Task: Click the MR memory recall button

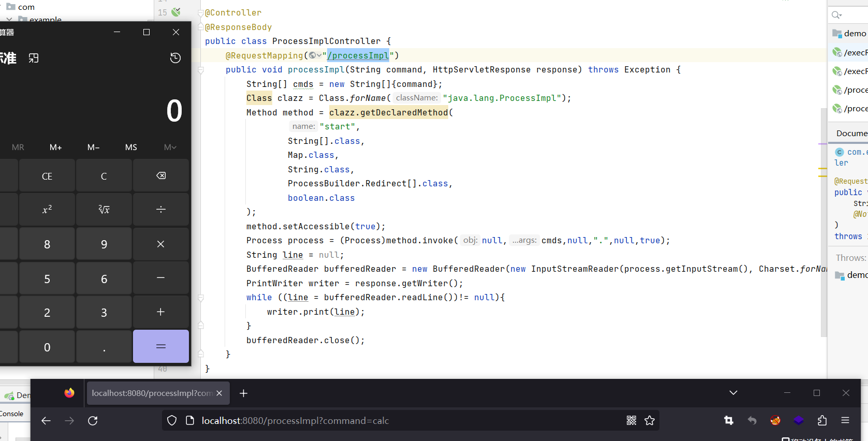Action: [18, 148]
